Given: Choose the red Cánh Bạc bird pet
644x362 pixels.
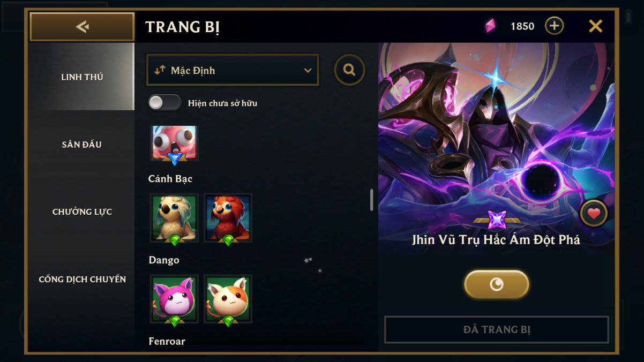Looking at the screenshot, I should pos(228,218).
